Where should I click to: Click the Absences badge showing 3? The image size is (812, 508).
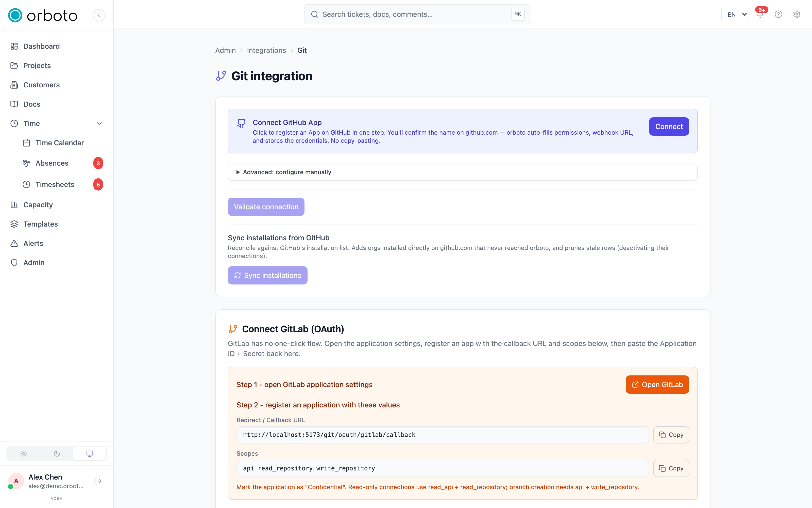pyautogui.click(x=98, y=163)
